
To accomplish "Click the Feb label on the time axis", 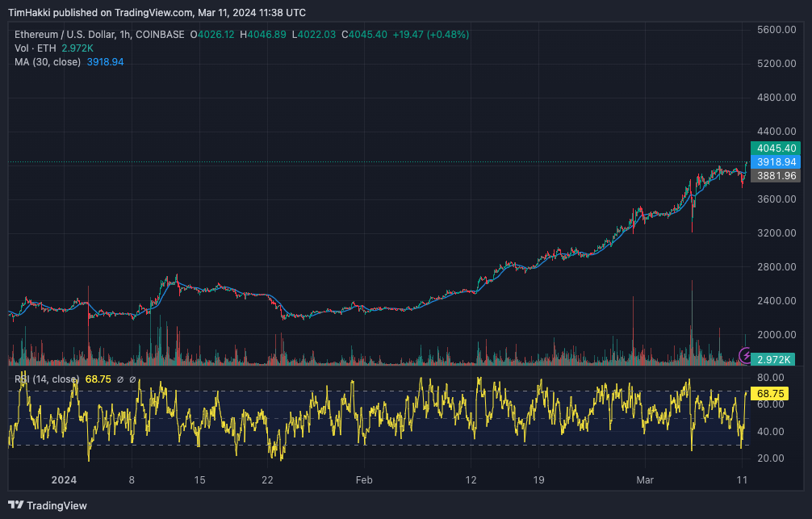I will tap(364, 480).
